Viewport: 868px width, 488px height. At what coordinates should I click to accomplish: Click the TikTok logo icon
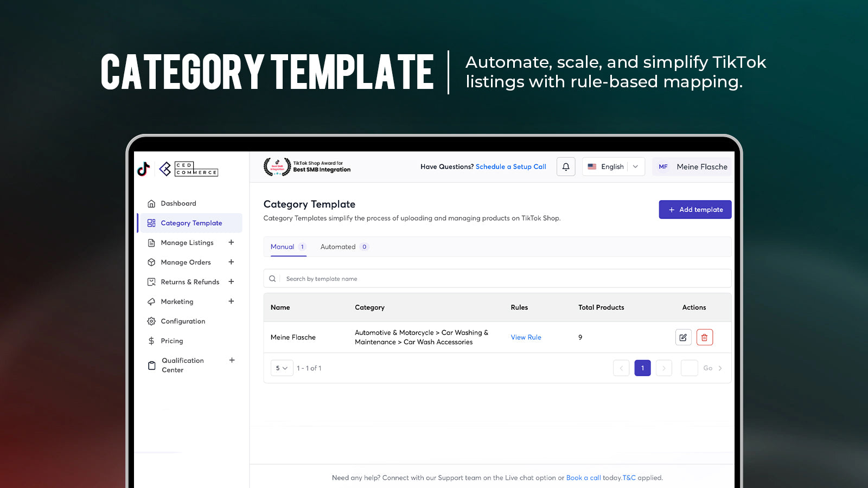click(x=143, y=169)
